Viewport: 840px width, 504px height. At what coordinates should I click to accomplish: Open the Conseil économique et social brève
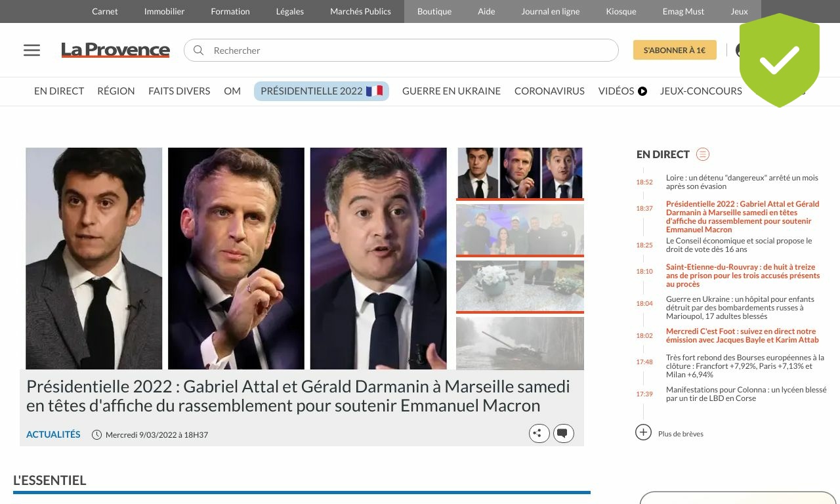tap(739, 245)
